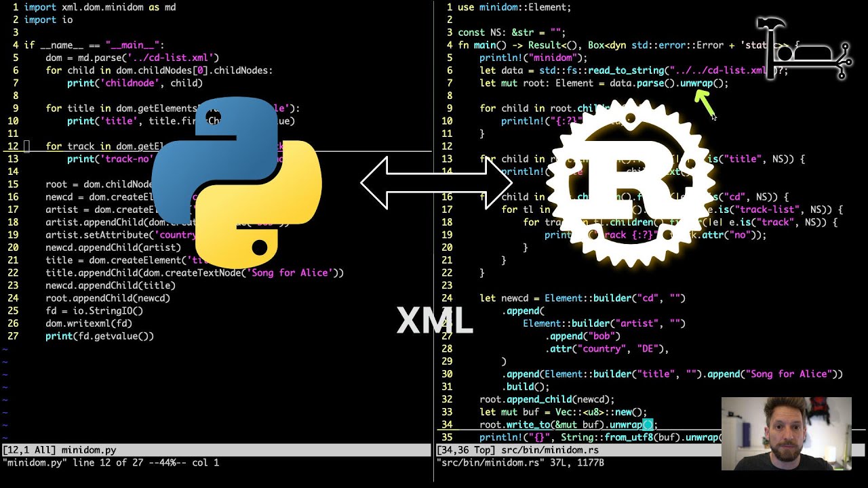Select the "import xml.dom.minidom as md" line
The width and height of the screenshot is (868, 488).
(100, 7)
